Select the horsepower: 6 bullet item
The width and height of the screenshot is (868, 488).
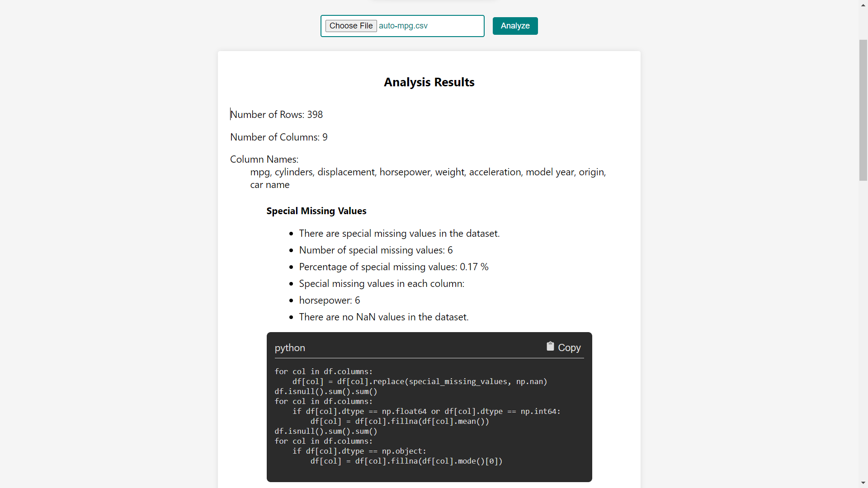(x=329, y=300)
